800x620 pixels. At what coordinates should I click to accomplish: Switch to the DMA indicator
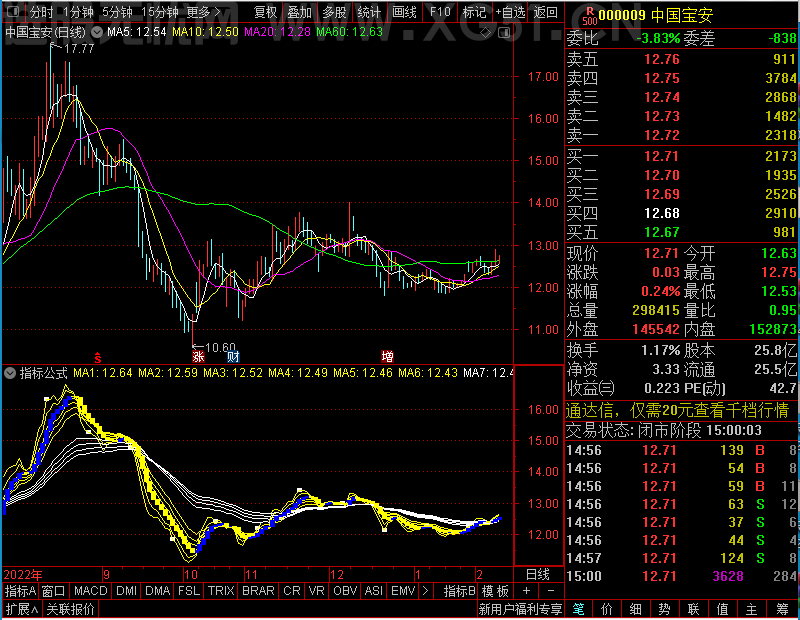coord(157,591)
